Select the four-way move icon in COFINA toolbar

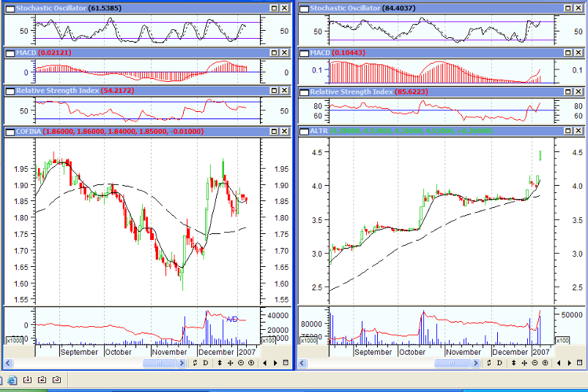click(x=230, y=363)
